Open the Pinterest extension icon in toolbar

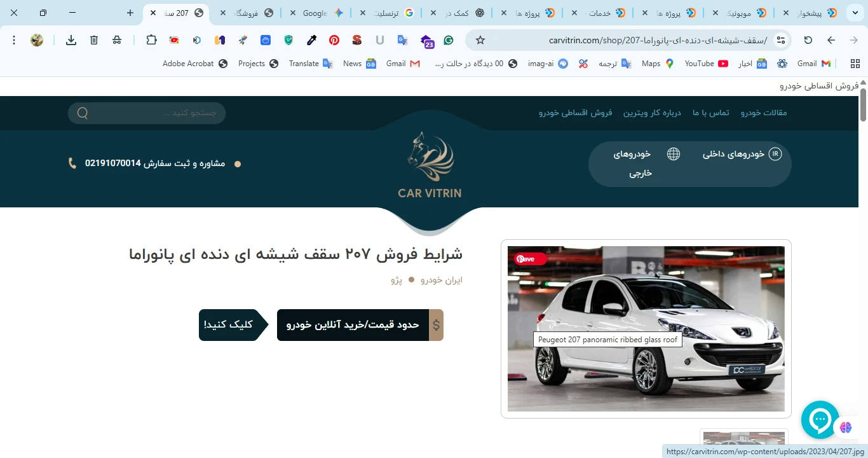pyautogui.click(x=334, y=40)
